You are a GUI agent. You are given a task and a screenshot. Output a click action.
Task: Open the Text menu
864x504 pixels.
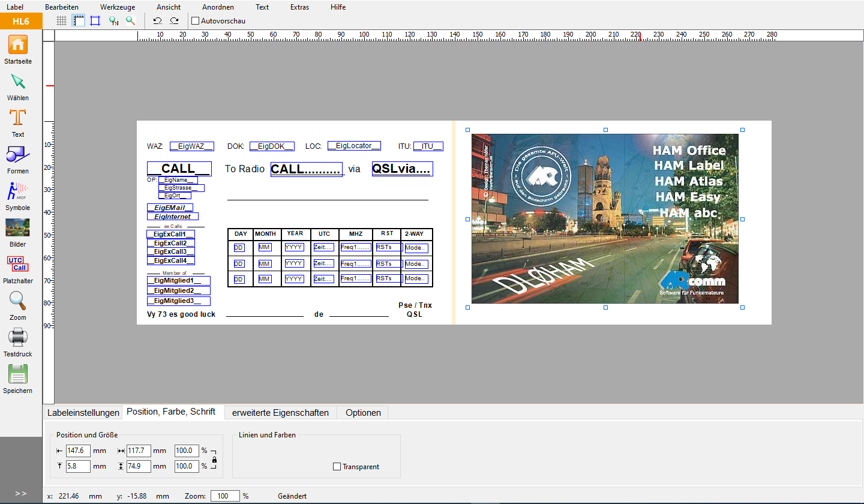pyautogui.click(x=262, y=7)
